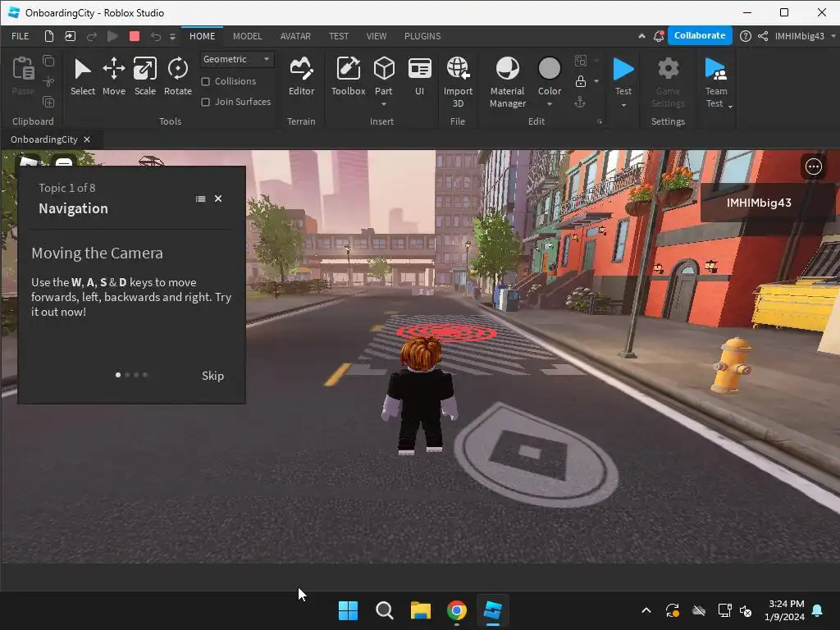The height and width of the screenshot is (630, 840).
Task: Expand the Lock tool dropdown arrow
Action: pyautogui.click(x=596, y=81)
